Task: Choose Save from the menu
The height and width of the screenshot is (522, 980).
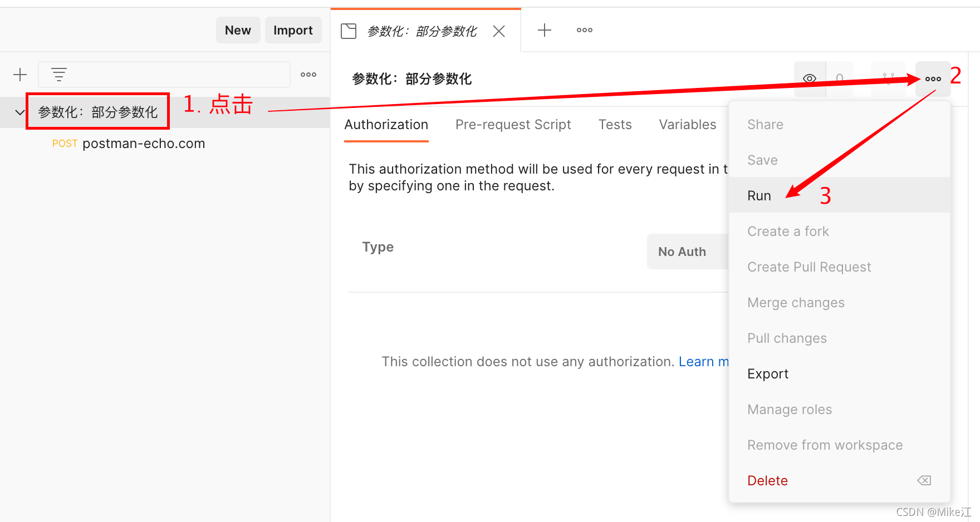Action: click(840, 160)
